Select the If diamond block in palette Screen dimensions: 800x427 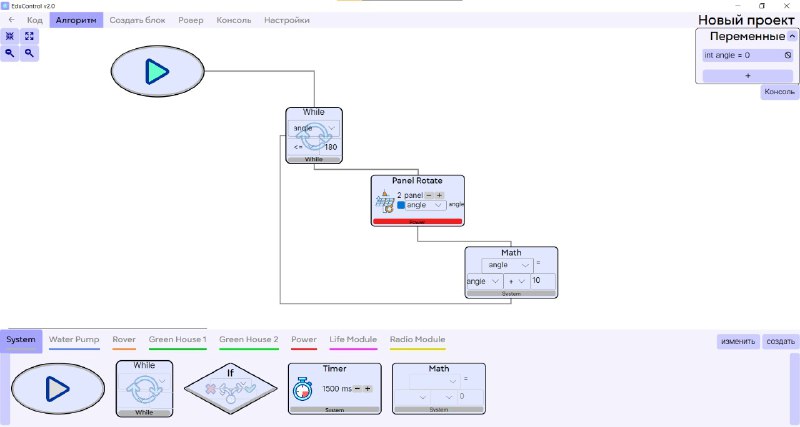point(229,388)
